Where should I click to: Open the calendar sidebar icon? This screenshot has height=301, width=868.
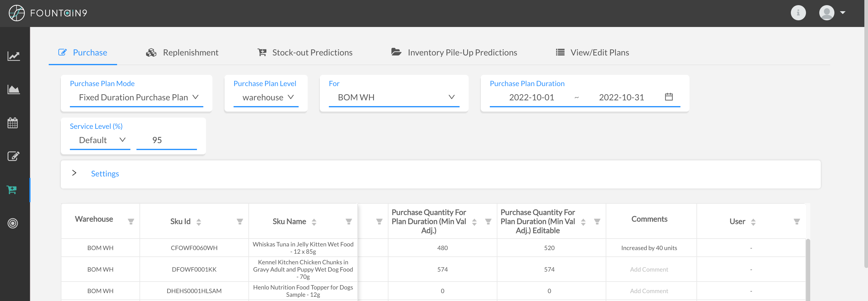13,123
